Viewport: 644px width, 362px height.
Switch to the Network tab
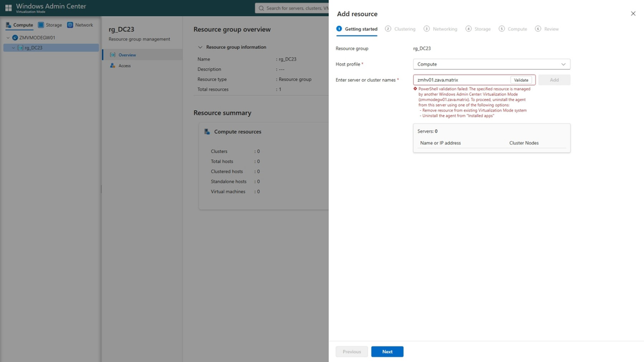click(80, 25)
